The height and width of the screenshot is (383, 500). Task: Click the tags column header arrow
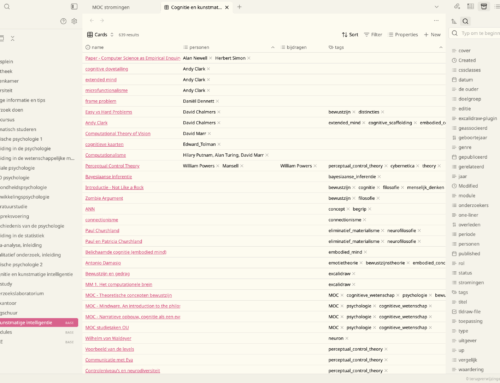click(441, 47)
